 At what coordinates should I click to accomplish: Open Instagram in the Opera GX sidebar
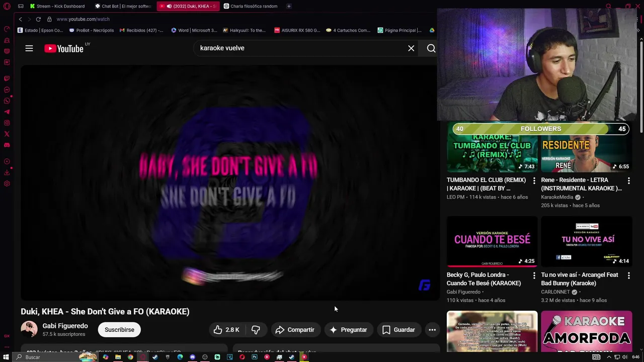(7, 123)
